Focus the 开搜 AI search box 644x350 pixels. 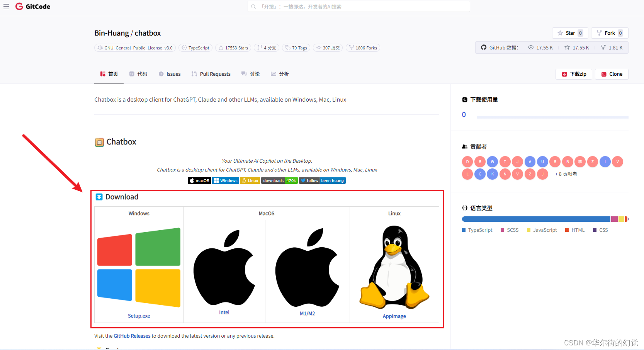359,7
